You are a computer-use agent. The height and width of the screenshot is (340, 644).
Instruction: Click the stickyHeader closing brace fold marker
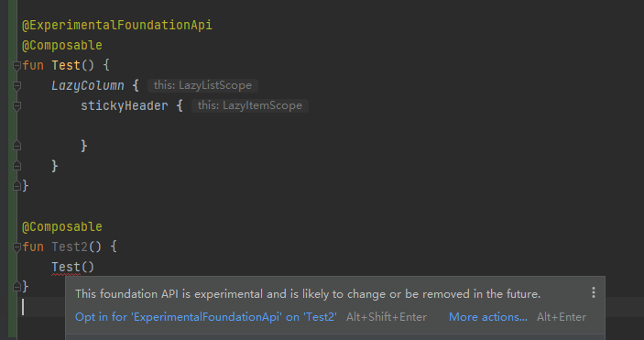16,145
